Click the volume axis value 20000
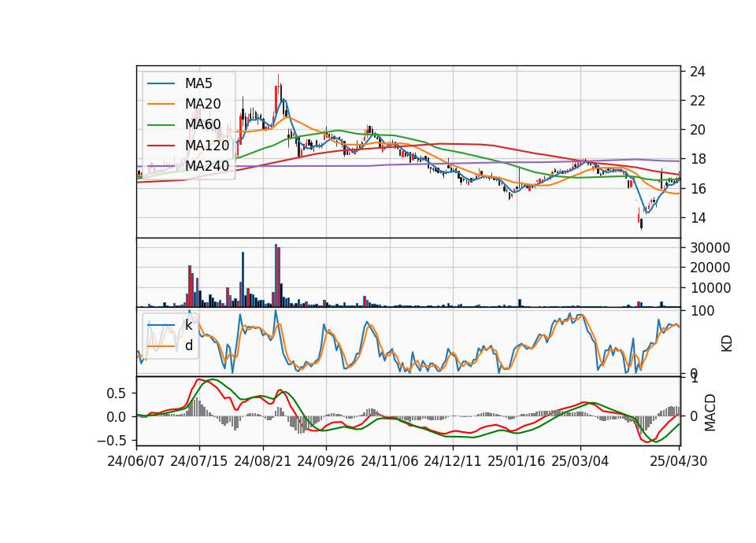The height and width of the screenshot is (543, 756). [x=710, y=268]
